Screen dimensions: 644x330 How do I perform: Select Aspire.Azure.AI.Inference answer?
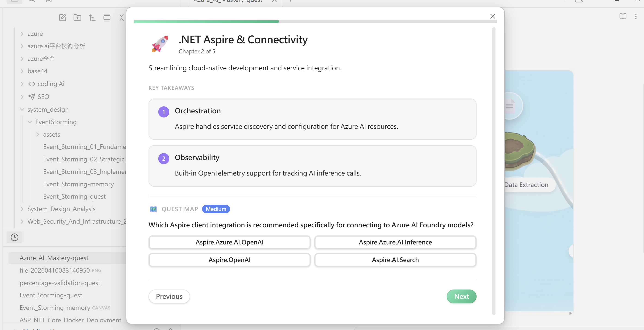tap(395, 242)
